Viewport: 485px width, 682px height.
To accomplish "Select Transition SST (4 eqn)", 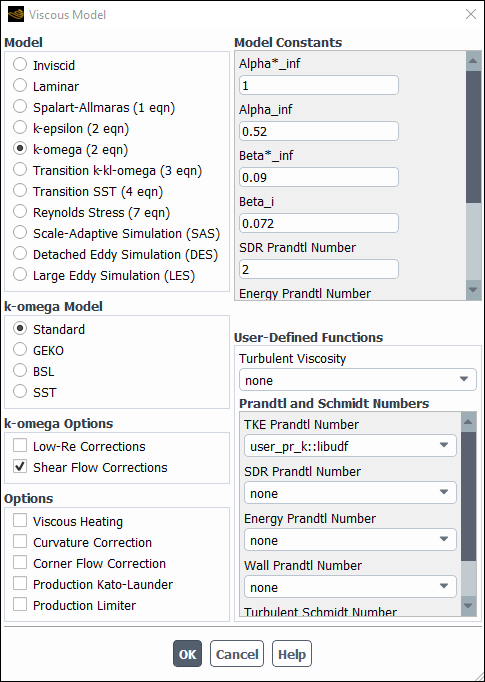I will pos(20,191).
